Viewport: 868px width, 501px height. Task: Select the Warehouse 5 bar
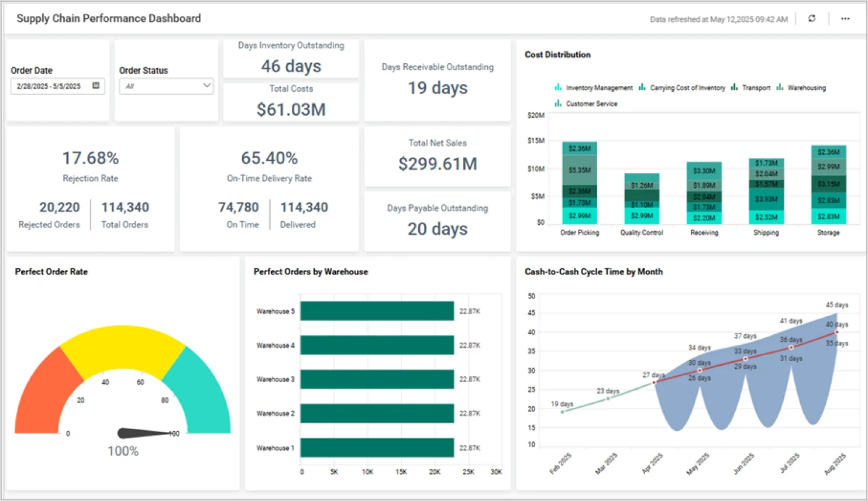[377, 311]
